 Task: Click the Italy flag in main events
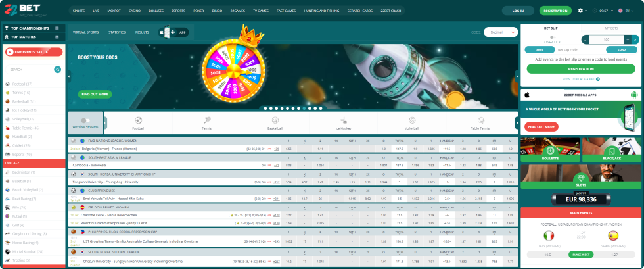[x=549, y=235]
